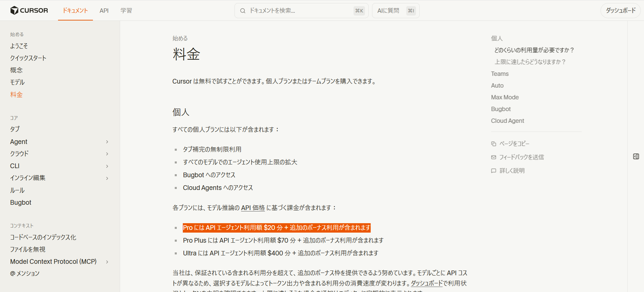Click the Cursor logo icon

14,10
